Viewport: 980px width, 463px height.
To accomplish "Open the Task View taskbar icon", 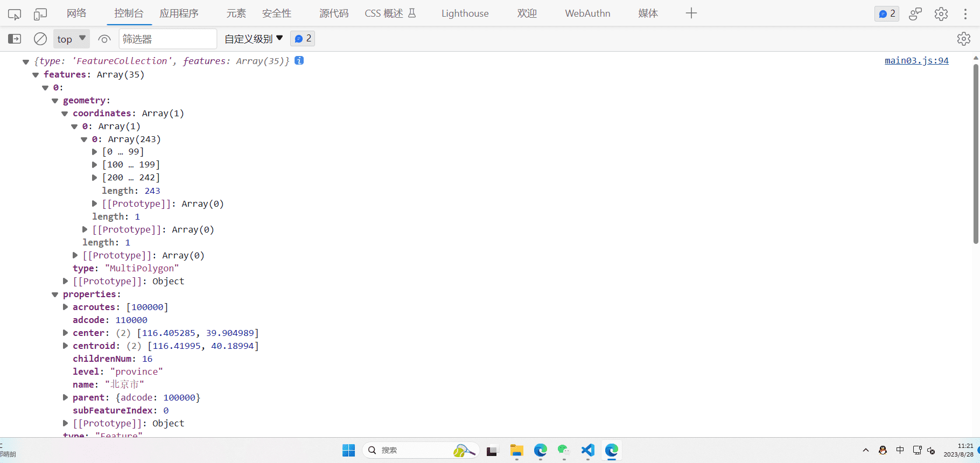I will click(x=492, y=451).
